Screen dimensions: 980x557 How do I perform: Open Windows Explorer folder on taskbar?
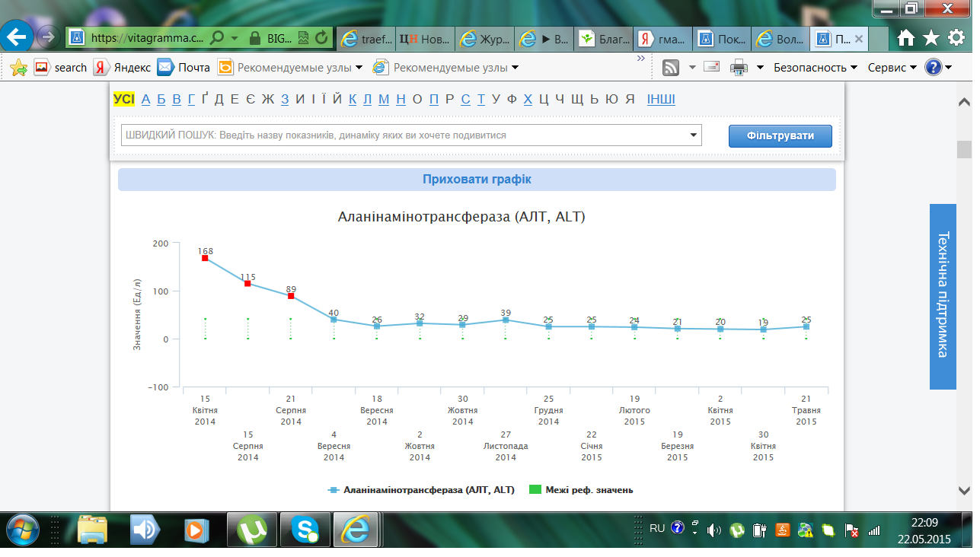click(93, 530)
